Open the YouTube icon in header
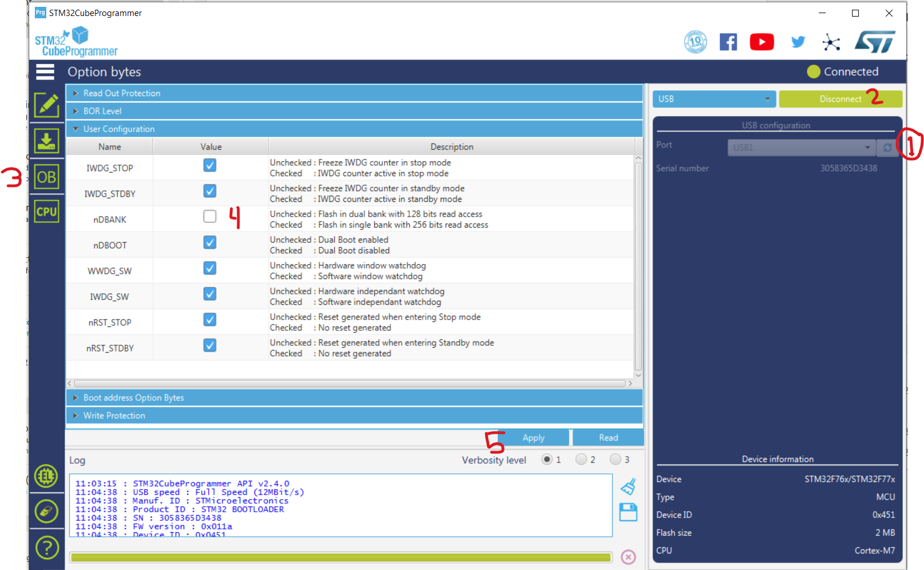 point(762,42)
